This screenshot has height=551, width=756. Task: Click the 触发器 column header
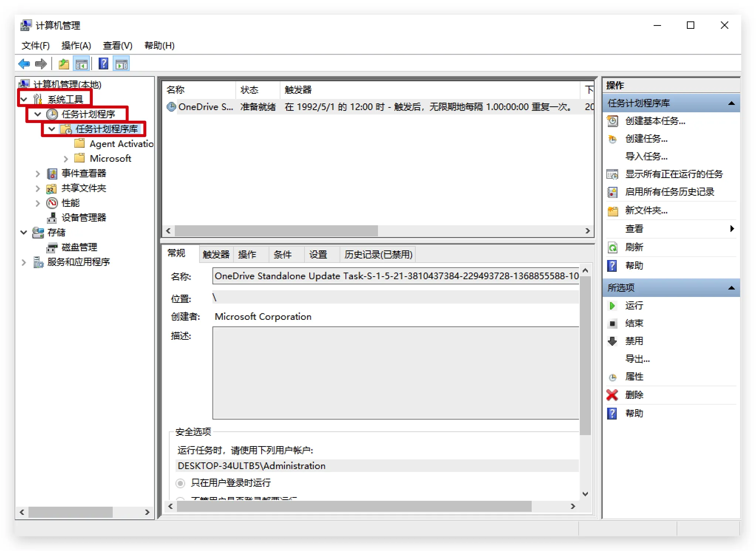point(430,90)
